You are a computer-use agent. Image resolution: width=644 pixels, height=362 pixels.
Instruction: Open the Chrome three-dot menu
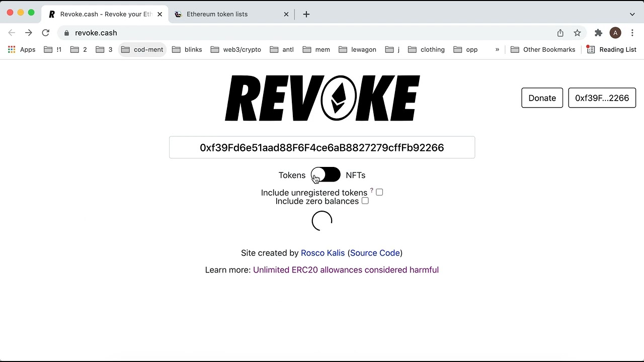click(632, 33)
